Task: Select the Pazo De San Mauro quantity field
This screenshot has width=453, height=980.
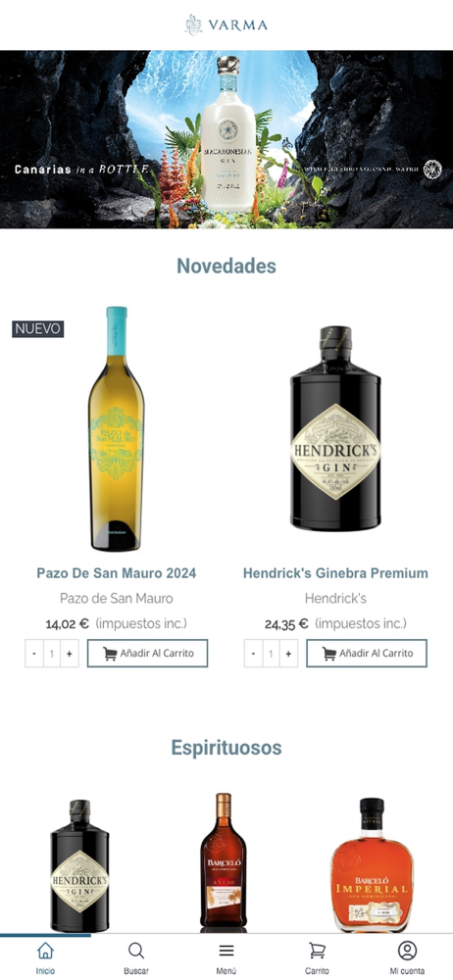Action: click(52, 654)
